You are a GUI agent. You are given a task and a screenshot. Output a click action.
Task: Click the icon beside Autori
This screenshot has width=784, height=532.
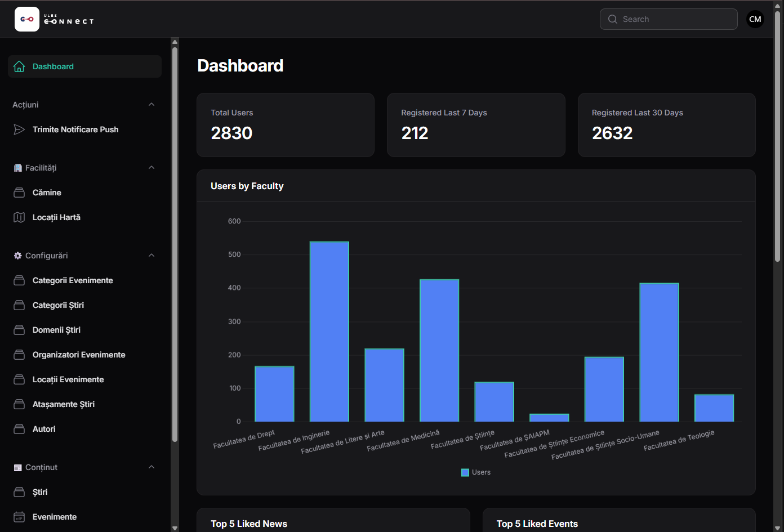pyautogui.click(x=19, y=429)
